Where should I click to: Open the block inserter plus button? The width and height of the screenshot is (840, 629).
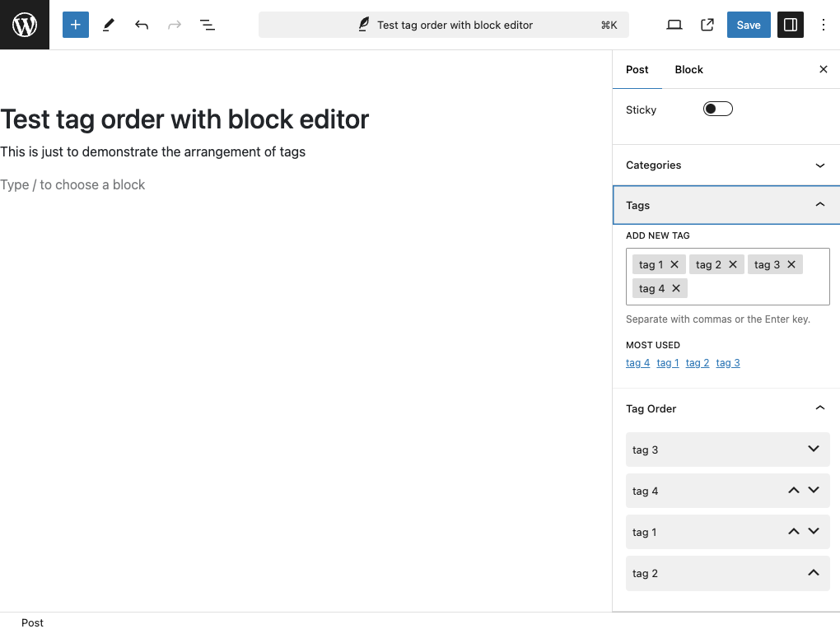click(x=75, y=25)
